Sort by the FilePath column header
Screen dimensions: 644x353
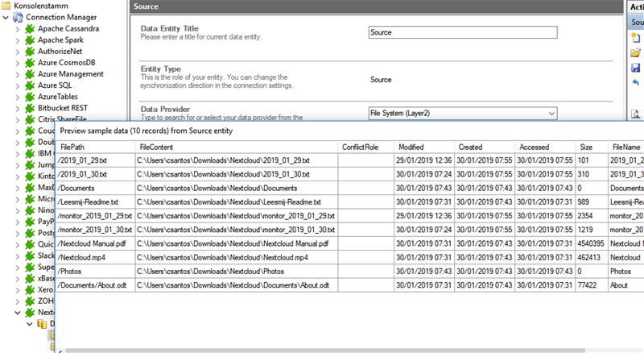(x=72, y=147)
